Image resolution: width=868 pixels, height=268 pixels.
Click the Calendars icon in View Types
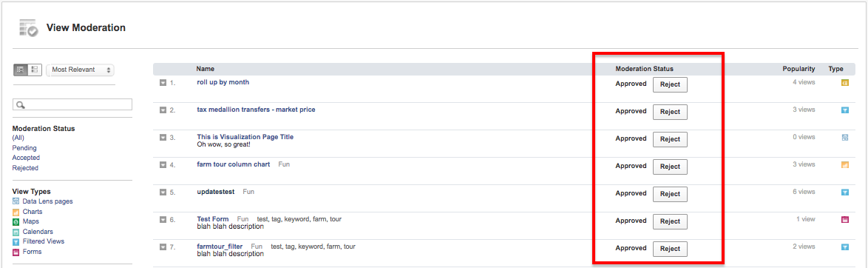(16, 232)
